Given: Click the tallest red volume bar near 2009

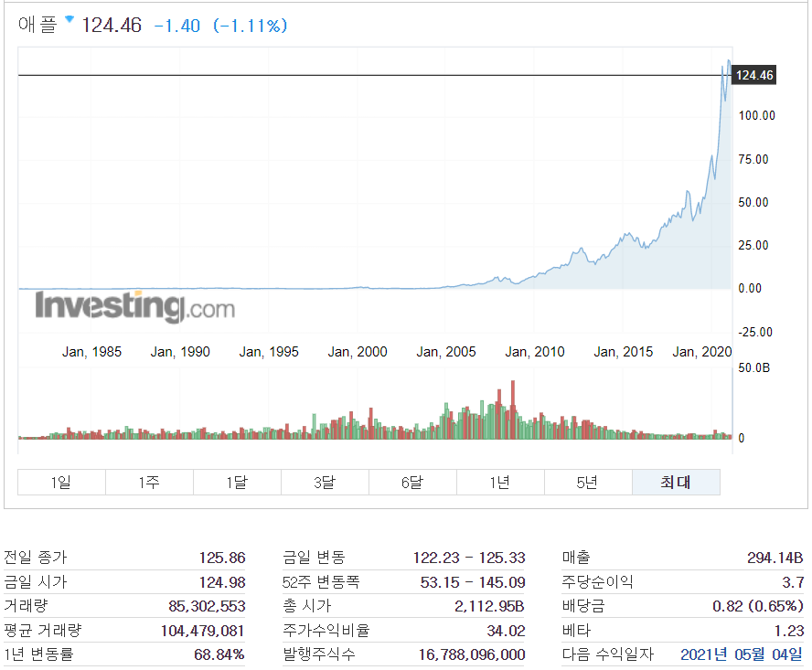Looking at the screenshot, I should pos(513,409).
